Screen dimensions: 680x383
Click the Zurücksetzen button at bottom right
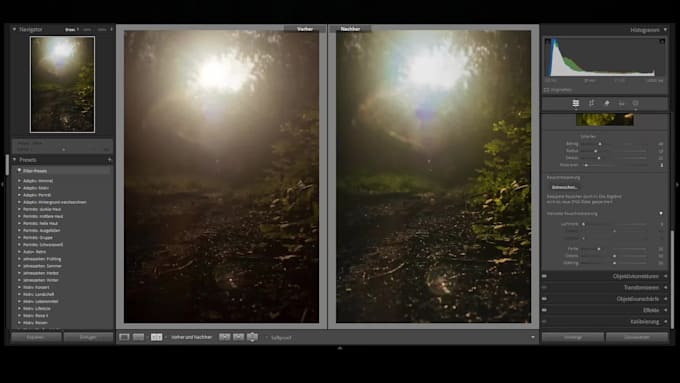click(x=637, y=337)
